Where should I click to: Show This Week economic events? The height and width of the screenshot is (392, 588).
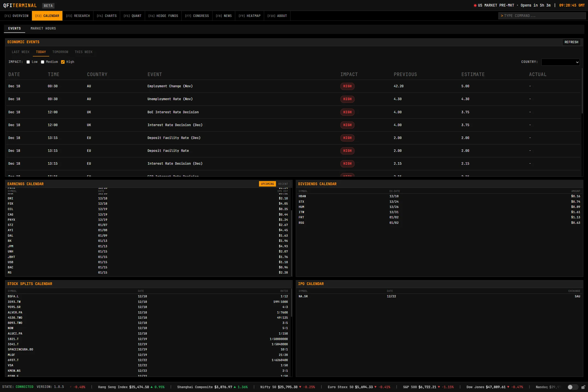point(83,52)
